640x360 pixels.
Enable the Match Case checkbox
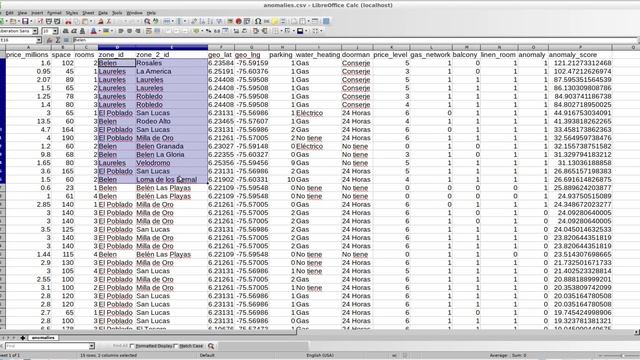coord(176,346)
